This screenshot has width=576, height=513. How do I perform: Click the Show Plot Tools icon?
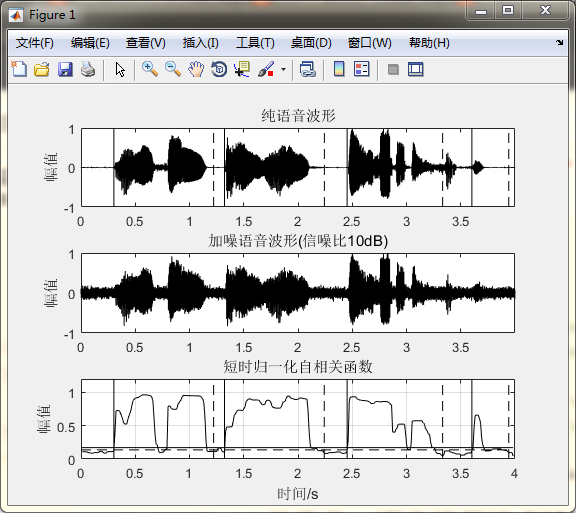[415, 69]
